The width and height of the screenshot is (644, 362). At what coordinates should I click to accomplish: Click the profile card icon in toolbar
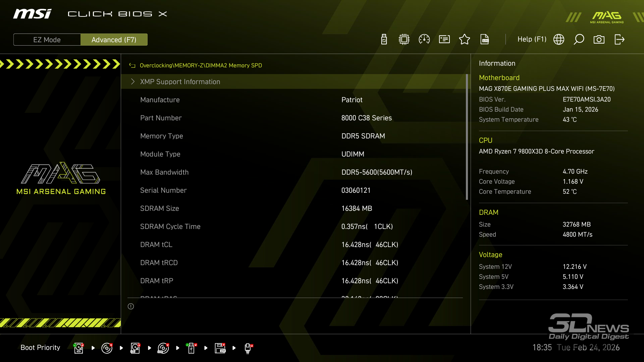(x=444, y=40)
